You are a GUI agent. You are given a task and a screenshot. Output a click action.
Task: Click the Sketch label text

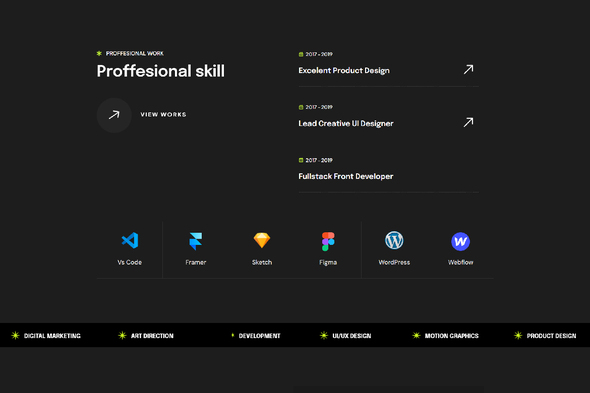tap(262, 262)
